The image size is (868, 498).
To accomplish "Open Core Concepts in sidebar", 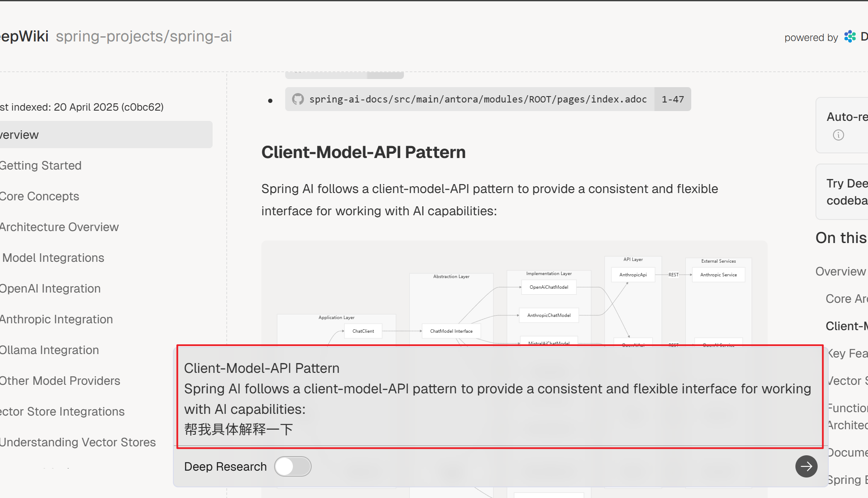I will (x=39, y=196).
